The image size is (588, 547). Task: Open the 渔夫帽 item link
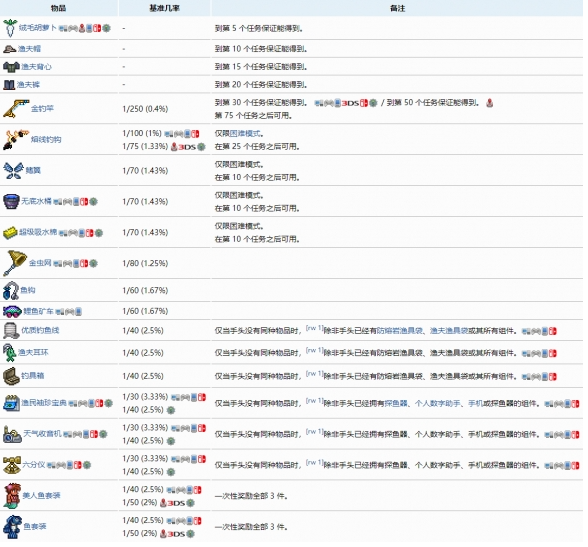tap(29, 49)
